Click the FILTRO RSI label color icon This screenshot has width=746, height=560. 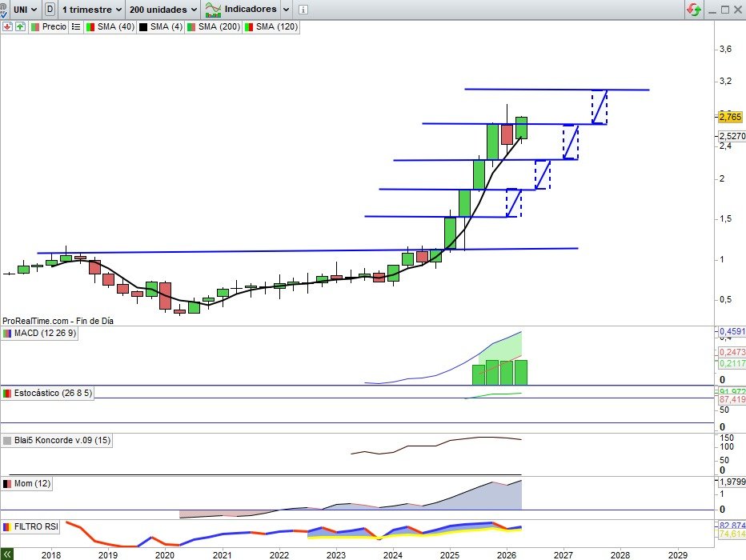tap(7, 526)
